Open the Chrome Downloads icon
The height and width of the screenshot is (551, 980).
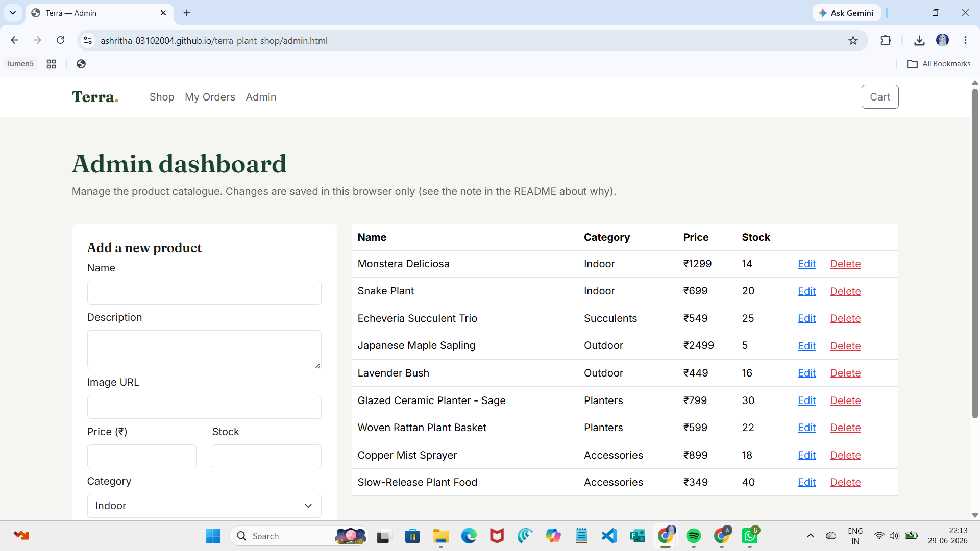pyautogui.click(x=919, y=40)
